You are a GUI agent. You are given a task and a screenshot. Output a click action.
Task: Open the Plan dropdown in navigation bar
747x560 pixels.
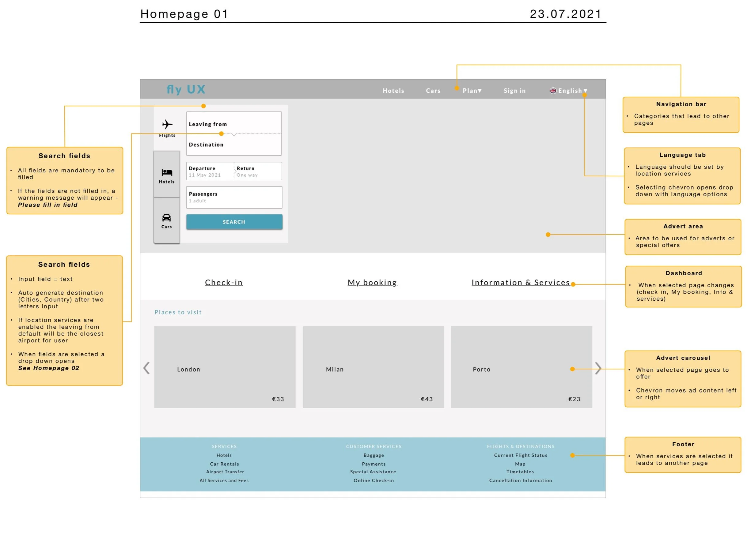472,90
